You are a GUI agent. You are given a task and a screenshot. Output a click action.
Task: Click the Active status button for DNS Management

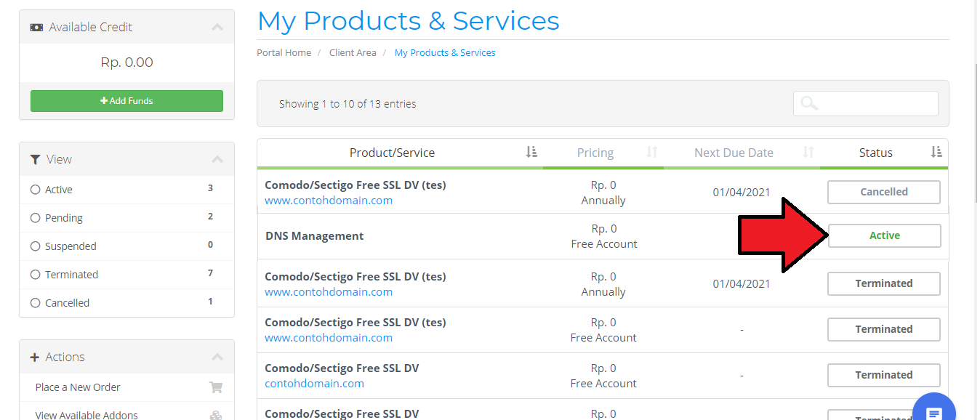[884, 235]
